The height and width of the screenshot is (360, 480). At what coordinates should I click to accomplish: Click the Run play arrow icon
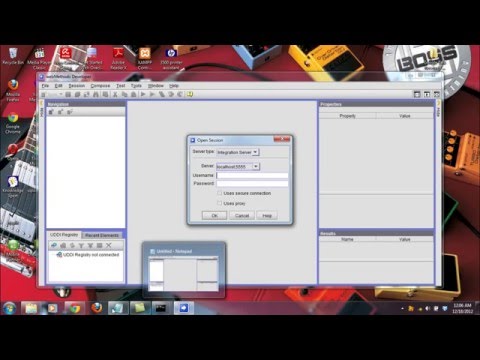tap(143, 94)
